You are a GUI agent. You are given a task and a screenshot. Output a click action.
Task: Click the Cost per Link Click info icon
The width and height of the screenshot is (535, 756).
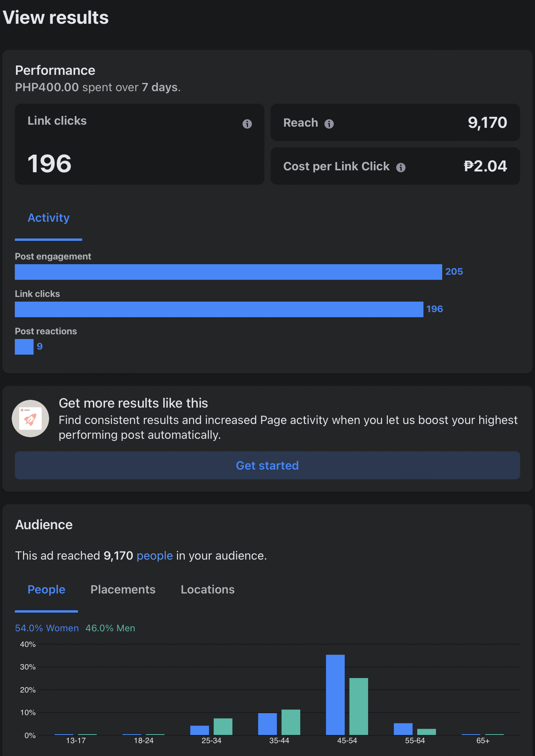tap(401, 168)
